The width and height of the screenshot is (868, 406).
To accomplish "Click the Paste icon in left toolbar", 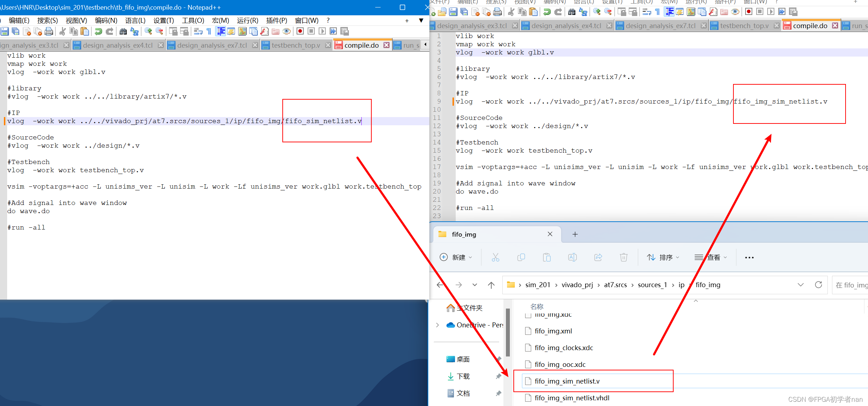I will coord(85,32).
